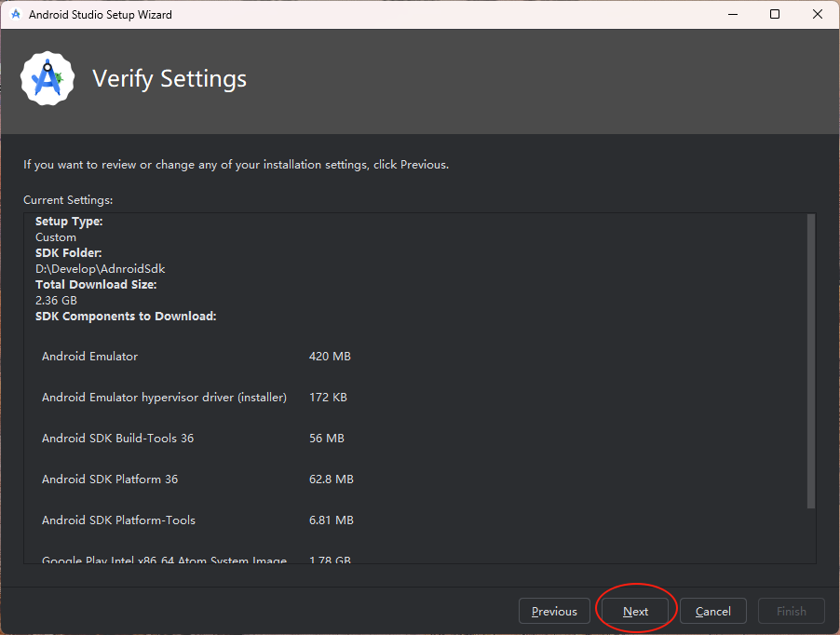Go back with the Previous button
This screenshot has height=635, width=840.
[554, 611]
